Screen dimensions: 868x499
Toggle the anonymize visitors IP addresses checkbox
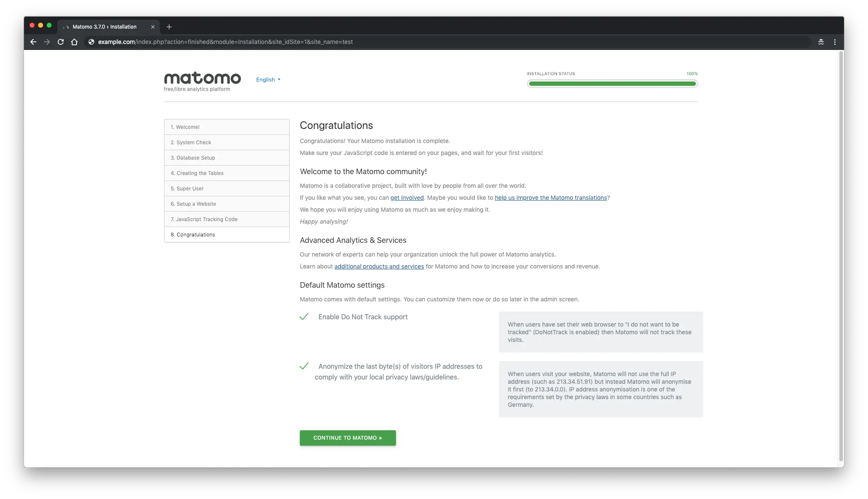click(304, 366)
